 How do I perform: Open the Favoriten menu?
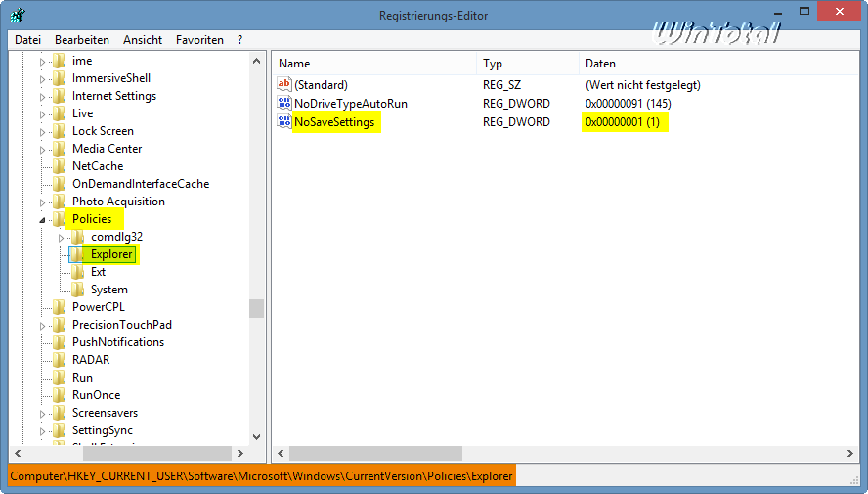(199, 40)
